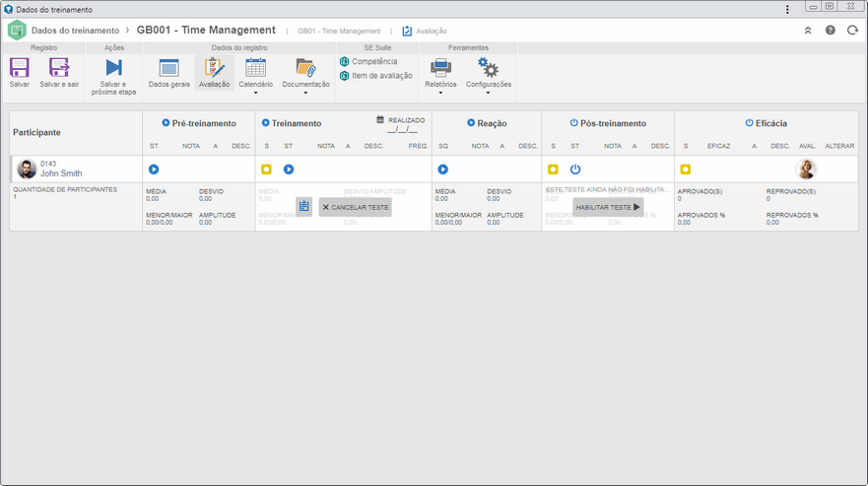Click the Salvar e sair icon

(x=59, y=68)
